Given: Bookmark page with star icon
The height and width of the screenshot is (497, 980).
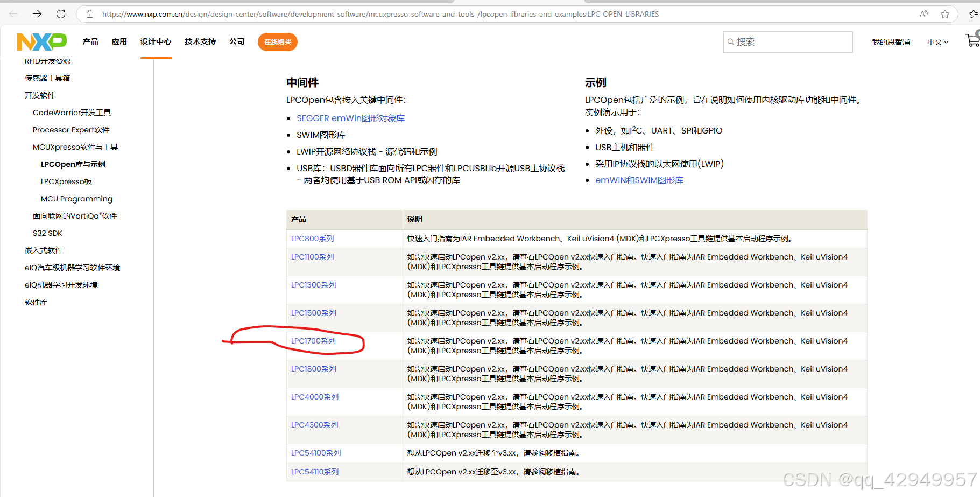Looking at the screenshot, I should click(945, 14).
